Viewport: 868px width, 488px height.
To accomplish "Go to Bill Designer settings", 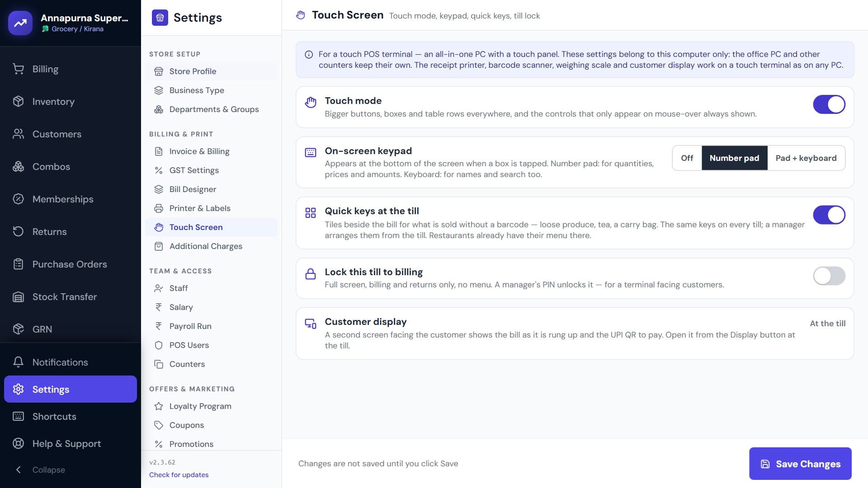I will tap(211, 189).
